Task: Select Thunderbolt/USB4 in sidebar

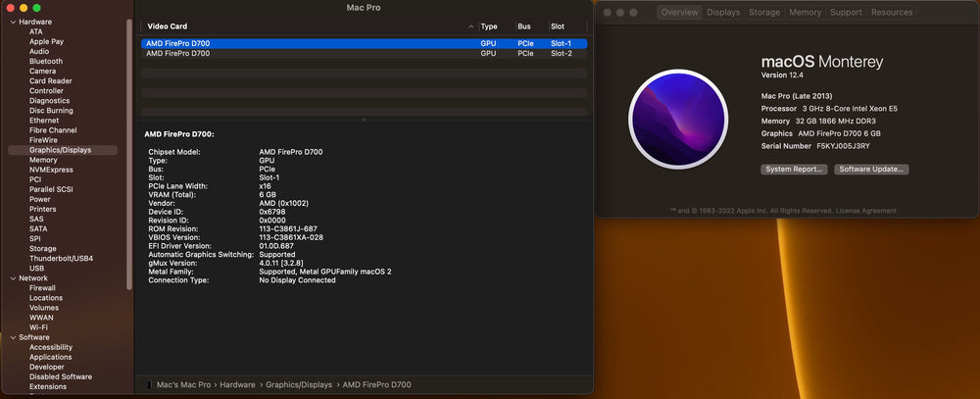Action: pyautogui.click(x=61, y=258)
